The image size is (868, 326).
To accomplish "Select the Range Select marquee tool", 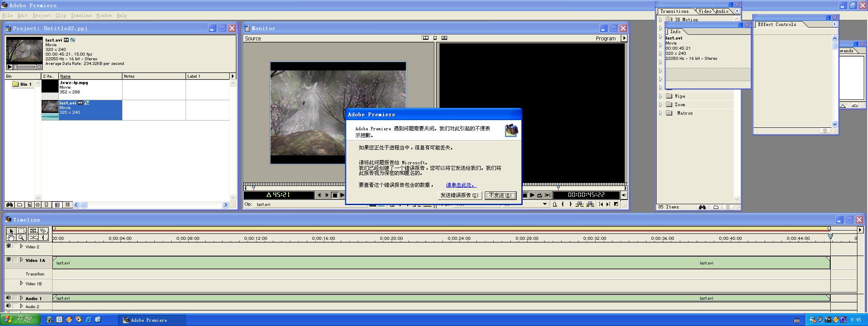I will click(22, 231).
